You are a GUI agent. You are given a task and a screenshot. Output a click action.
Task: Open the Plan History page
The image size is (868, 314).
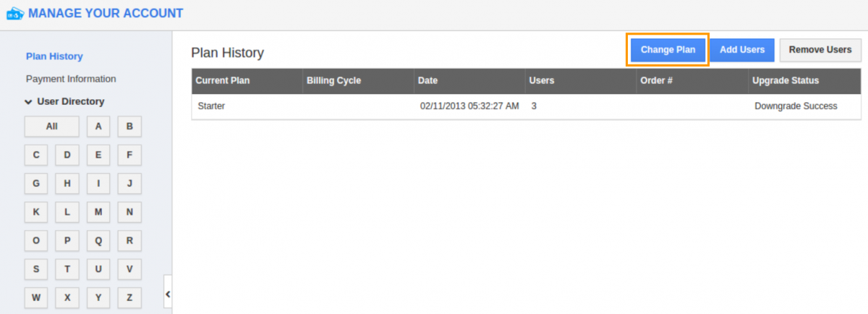pos(54,56)
